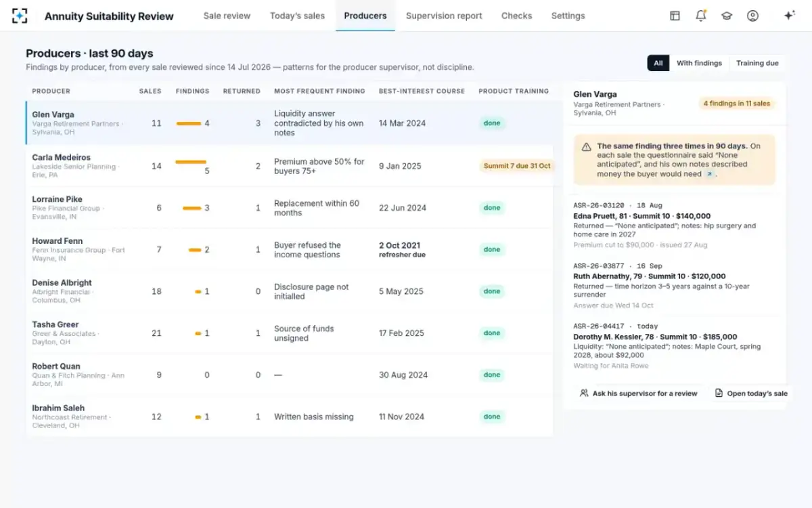Go to the Settings tab

(568, 16)
